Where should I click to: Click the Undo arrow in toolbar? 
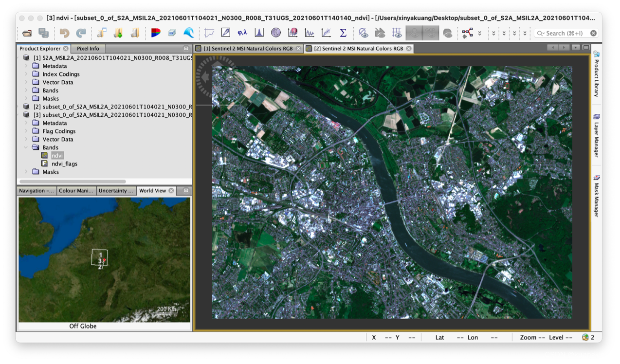64,33
